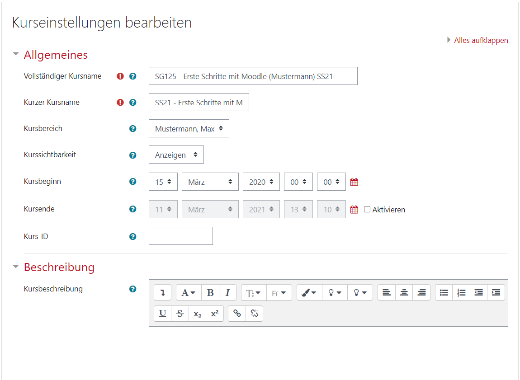
Task: Insert an ordered numbered list
Action: (x=461, y=293)
